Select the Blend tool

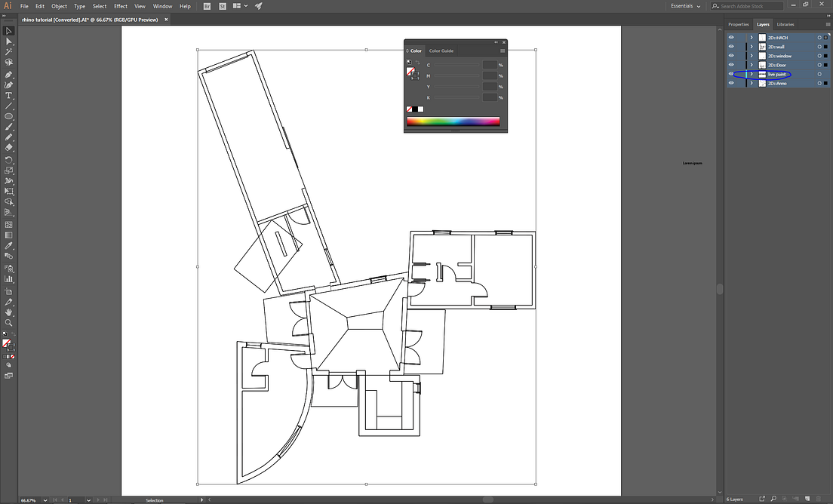pyautogui.click(x=8, y=256)
